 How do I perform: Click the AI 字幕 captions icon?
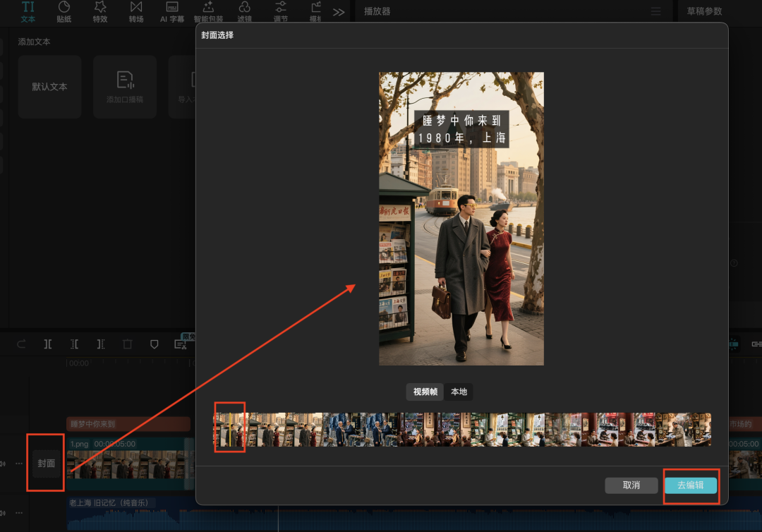pos(172,11)
